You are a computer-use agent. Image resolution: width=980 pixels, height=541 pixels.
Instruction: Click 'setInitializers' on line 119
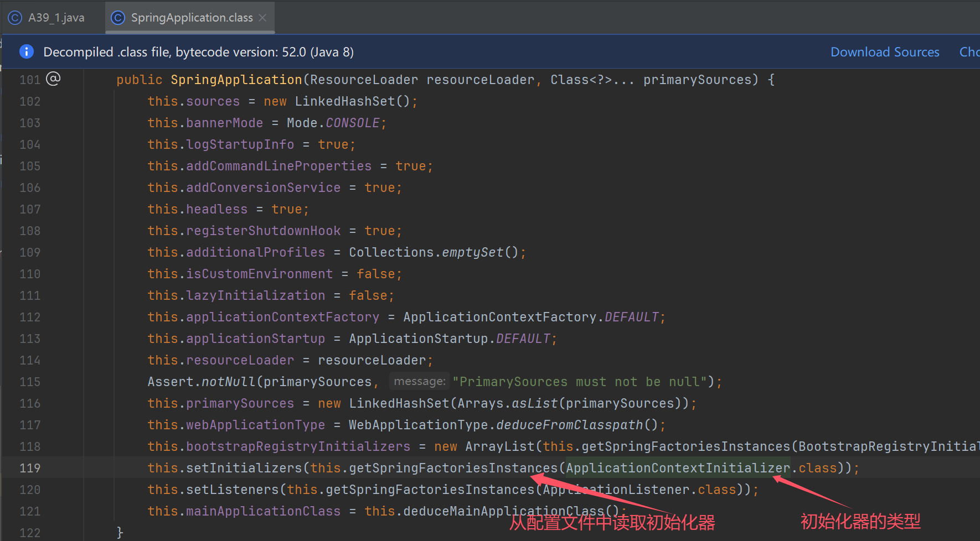point(244,468)
